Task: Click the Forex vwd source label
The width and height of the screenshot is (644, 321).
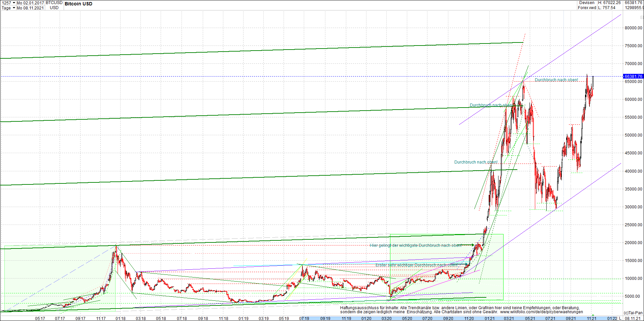Action: tap(587, 8)
